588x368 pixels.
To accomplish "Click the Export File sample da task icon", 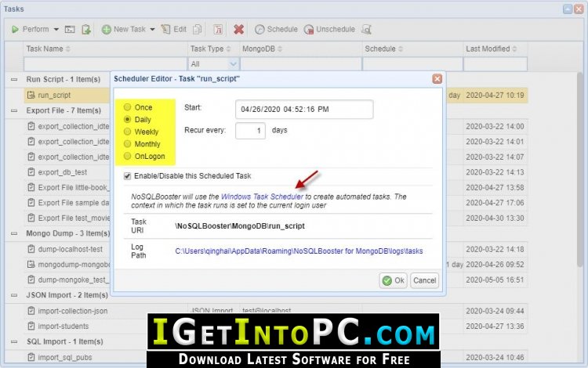I will point(31,203).
